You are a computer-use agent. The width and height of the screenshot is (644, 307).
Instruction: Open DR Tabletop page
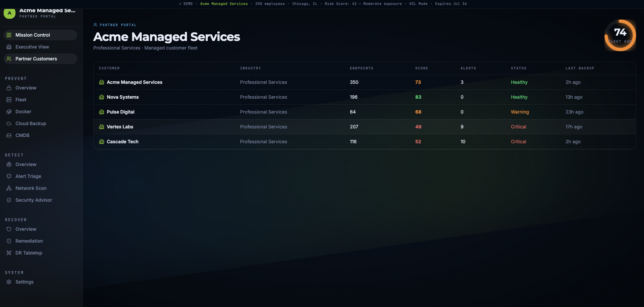pos(40,253)
